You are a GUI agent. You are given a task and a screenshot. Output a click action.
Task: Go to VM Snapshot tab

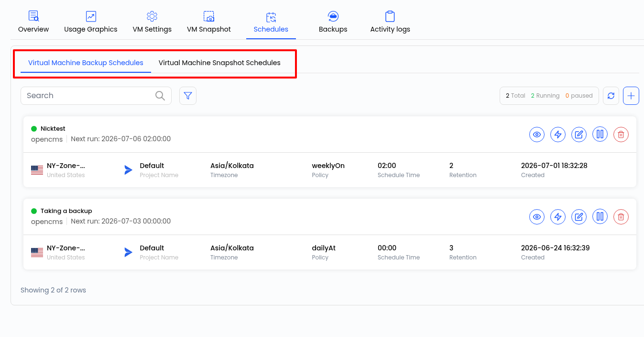209,22
